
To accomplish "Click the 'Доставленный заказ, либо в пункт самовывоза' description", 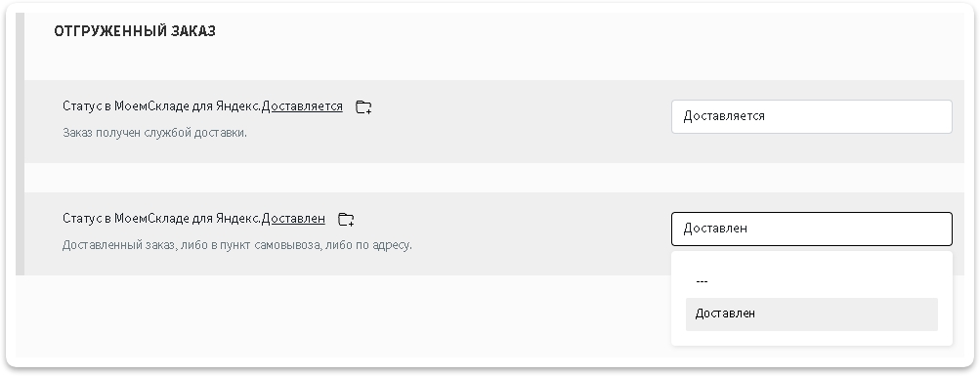I will pos(236,245).
